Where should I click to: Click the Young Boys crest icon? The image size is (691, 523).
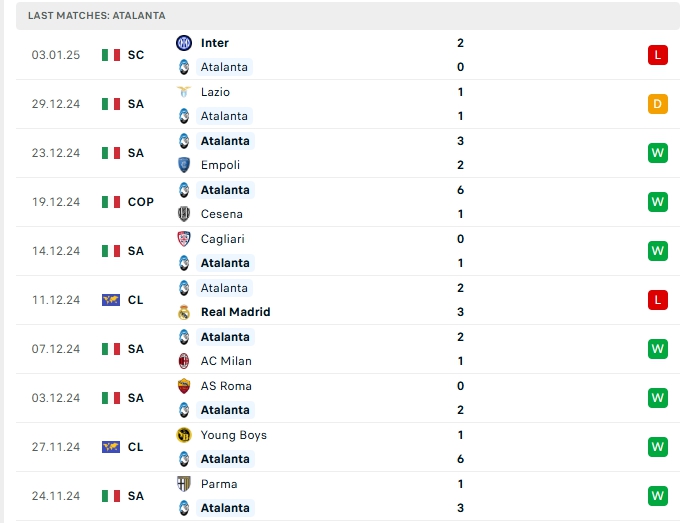tap(184, 435)
